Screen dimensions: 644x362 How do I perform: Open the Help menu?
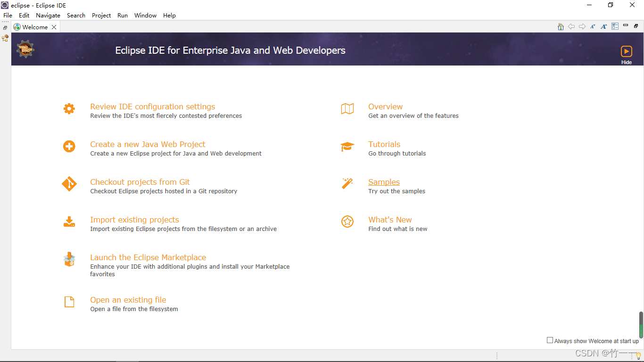(169, 15)
